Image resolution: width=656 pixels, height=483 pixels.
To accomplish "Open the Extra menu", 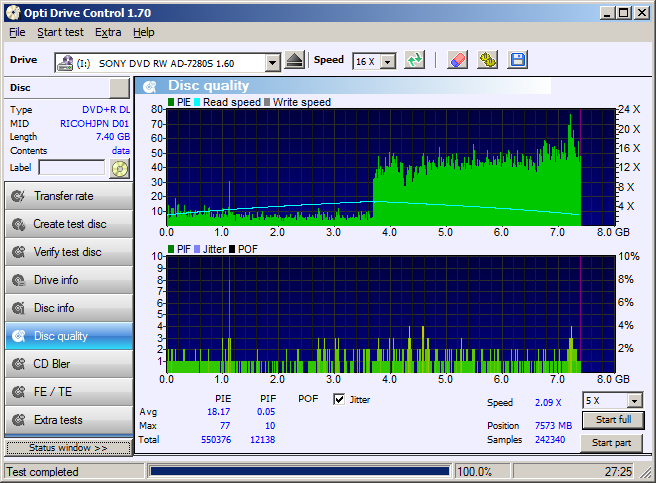I will [x=108, y=32].
